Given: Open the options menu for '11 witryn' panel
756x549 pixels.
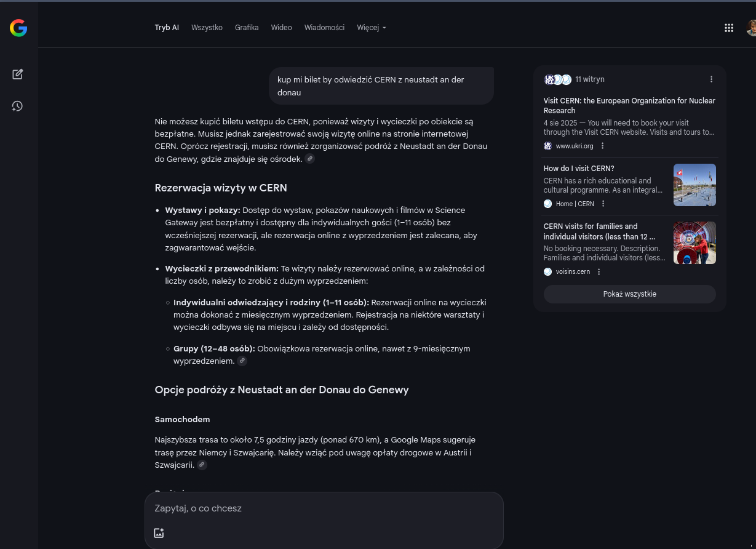Looking at the screenshot, I should [711, 79].
